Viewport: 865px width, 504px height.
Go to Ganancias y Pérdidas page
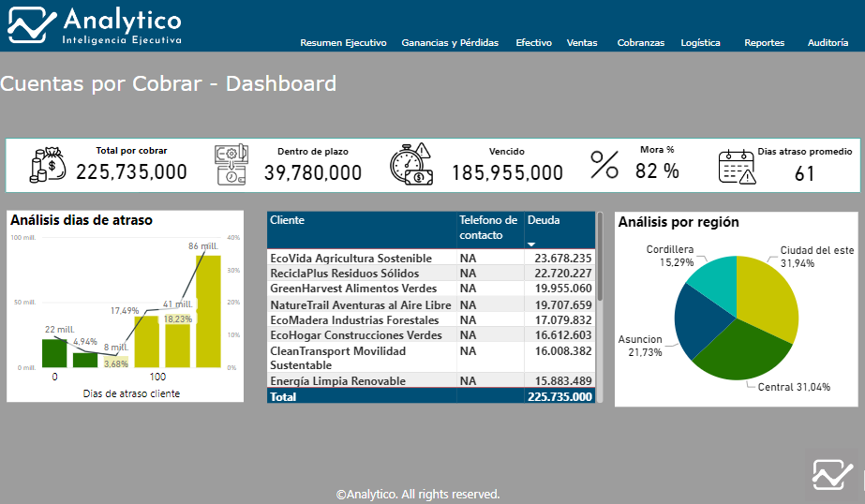(450, 42)
